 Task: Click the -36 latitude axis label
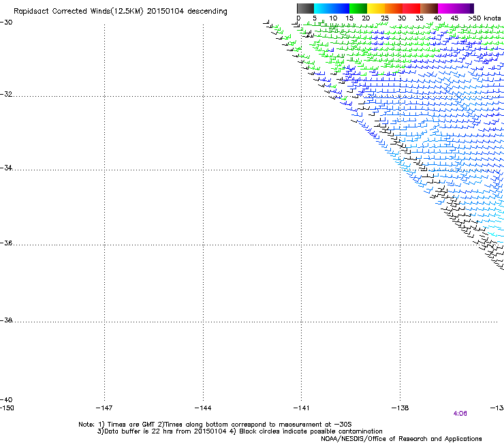pyautogui.click(x=6, y=243)
